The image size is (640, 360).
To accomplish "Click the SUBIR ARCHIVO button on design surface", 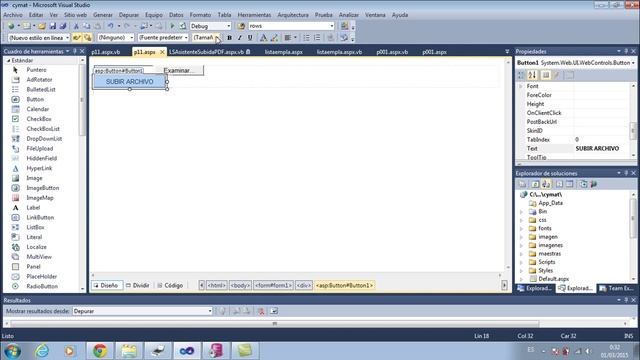I will (x=130, y=82).
